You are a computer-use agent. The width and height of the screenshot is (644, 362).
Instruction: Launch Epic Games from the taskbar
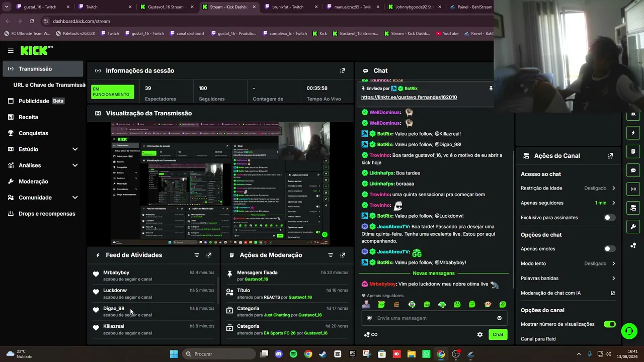click(352, 354)
